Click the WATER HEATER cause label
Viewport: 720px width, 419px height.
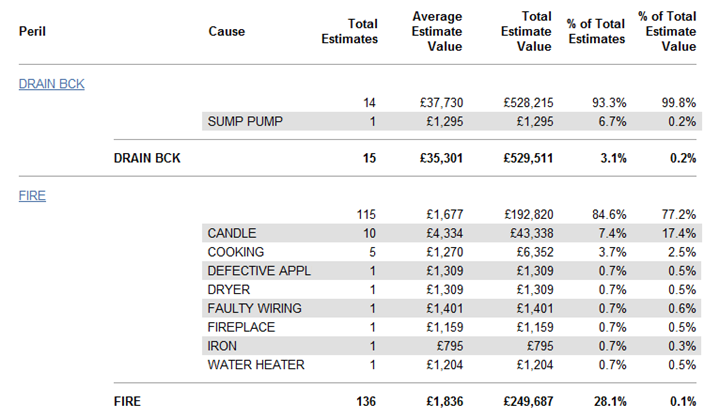pos(254,364)
